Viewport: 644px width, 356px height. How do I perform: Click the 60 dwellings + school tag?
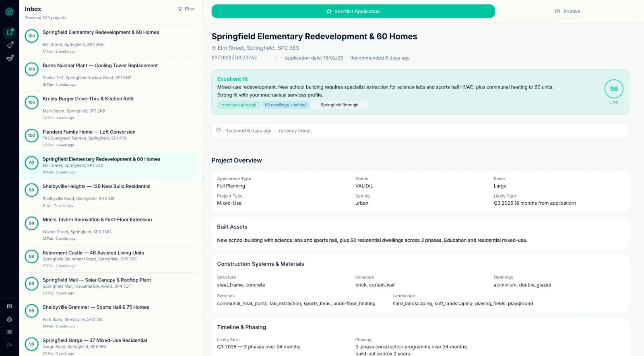pos(285,105)
